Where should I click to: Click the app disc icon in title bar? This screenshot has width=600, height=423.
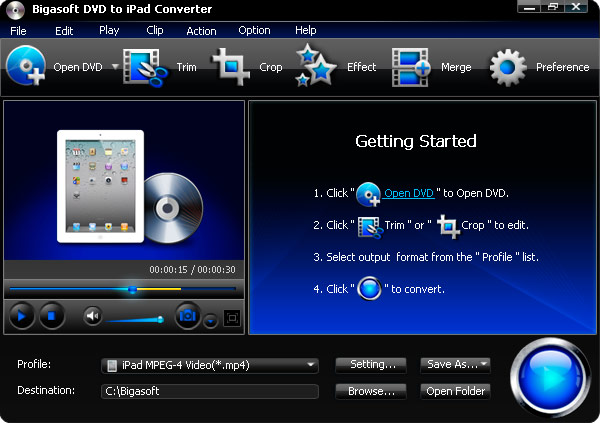[x=15, y=10]
